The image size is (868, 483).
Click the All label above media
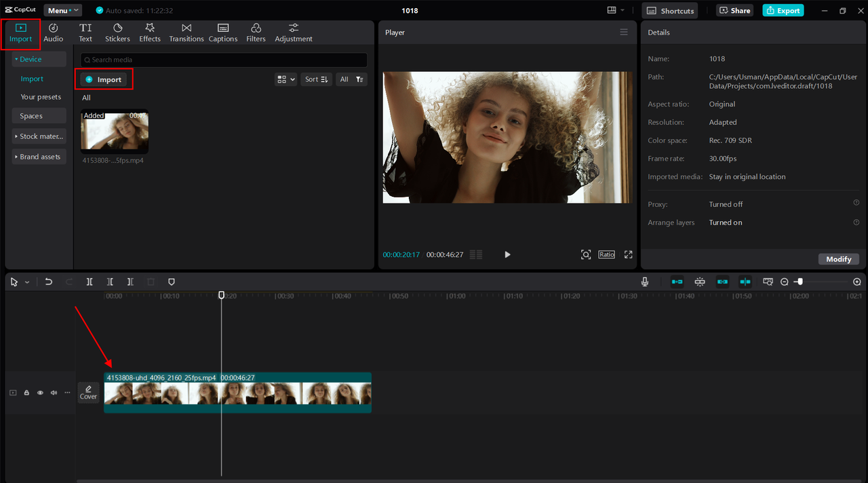[x=86, y=98]
